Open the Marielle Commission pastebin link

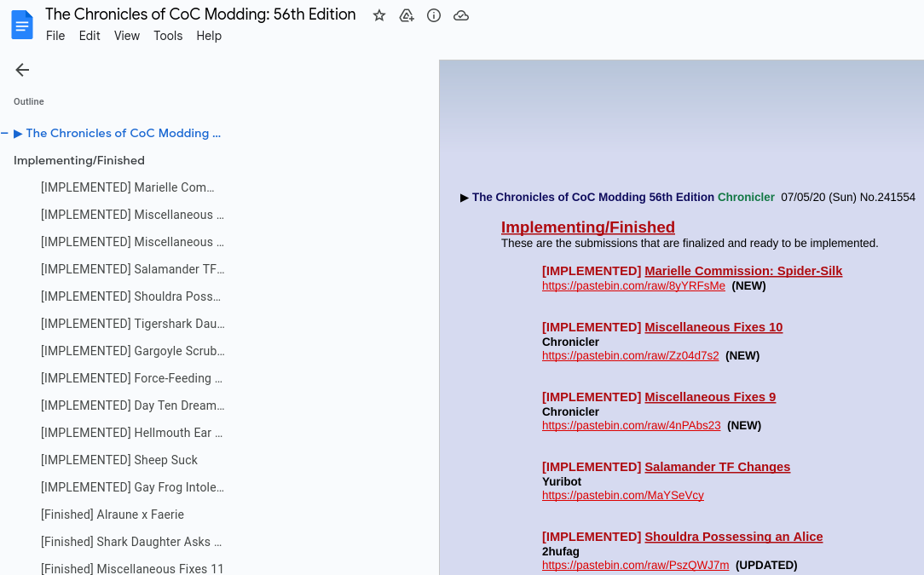pyautogui.click(x=633, y=286)
